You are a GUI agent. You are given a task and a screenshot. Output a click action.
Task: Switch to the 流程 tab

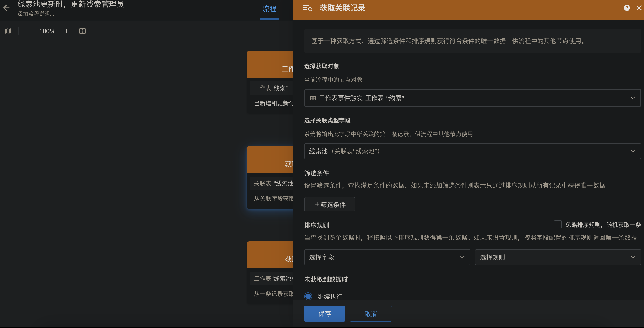click(269, 9)
